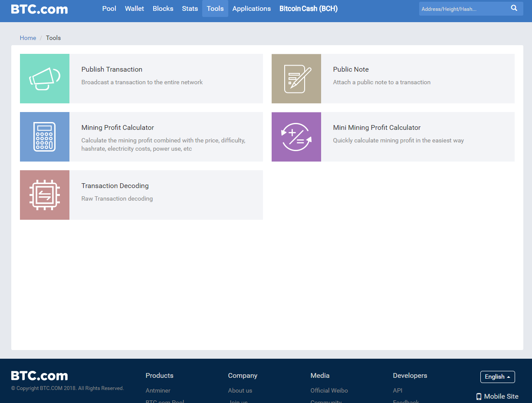Click the Mini Mining Profit Calculator icon
Viewport: 532px width, 403px height.
pos(296,137)
